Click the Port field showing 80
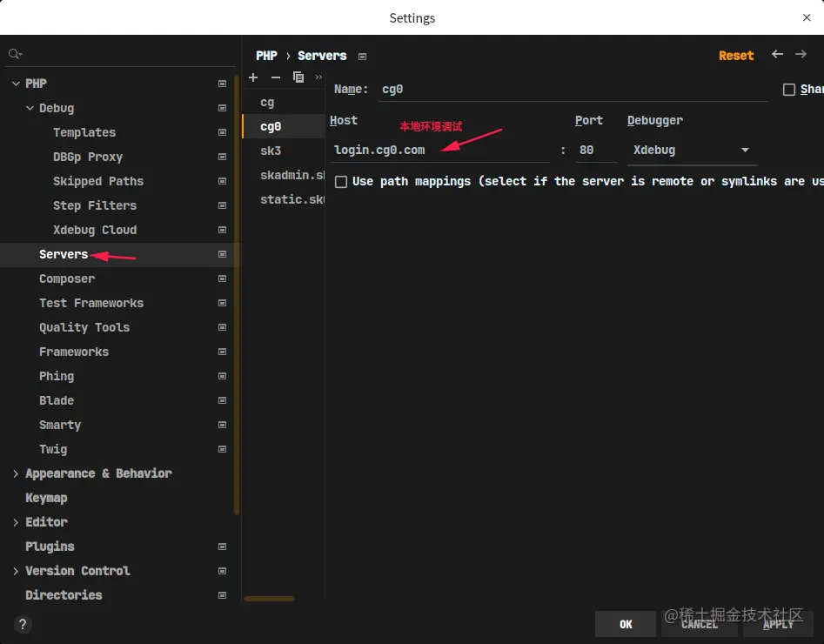This screenshot has width=824, height=644. 596,151
